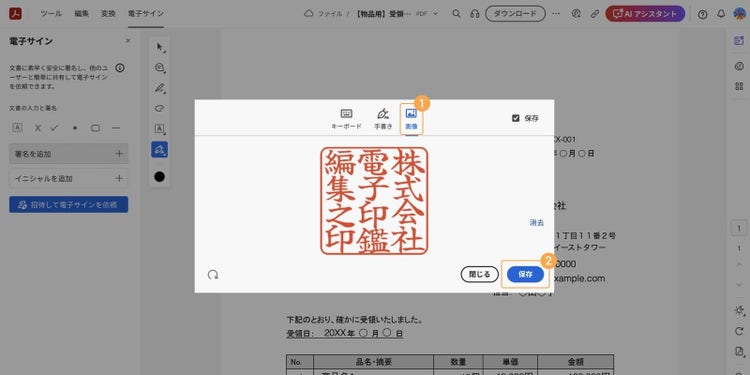Open the three-dots more options menu

(x=556, y=14)
